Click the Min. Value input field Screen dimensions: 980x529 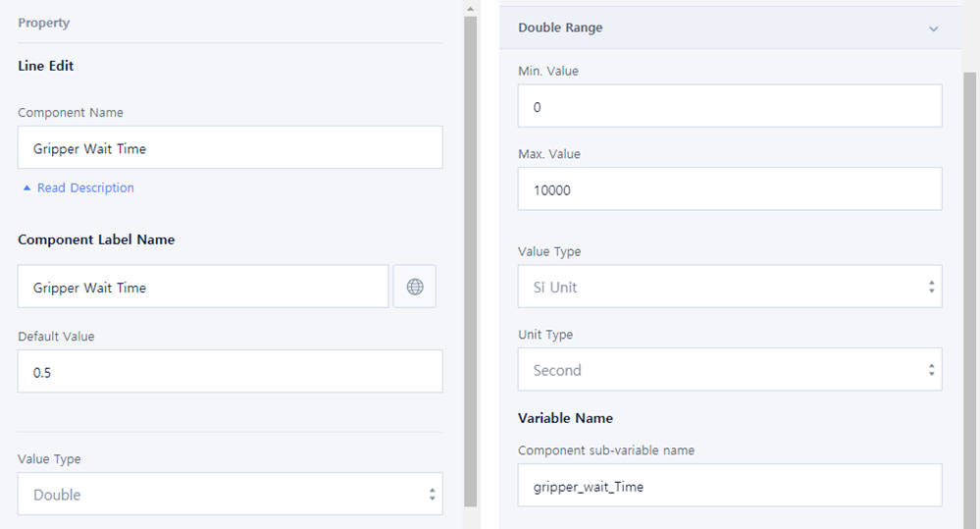click(x=730, y=106)
